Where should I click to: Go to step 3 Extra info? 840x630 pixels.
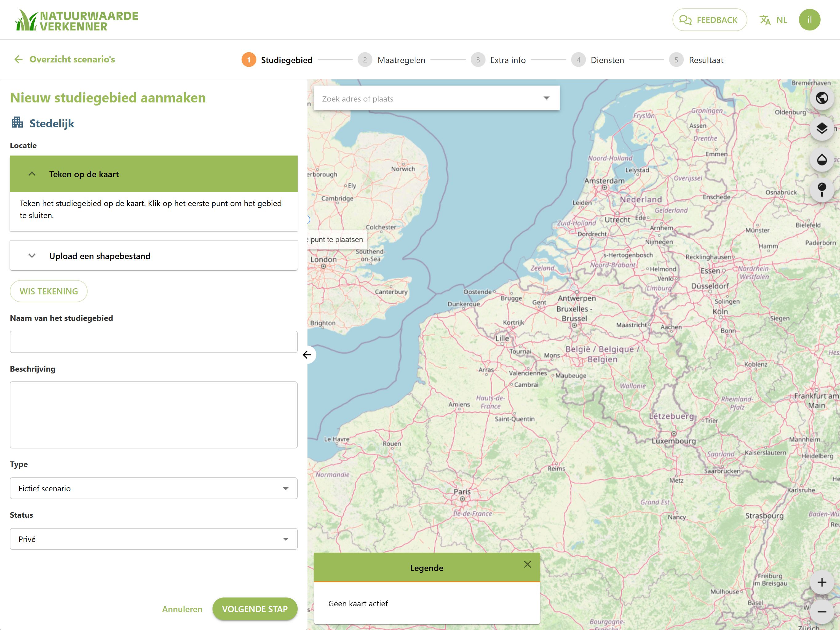point(498,60)
